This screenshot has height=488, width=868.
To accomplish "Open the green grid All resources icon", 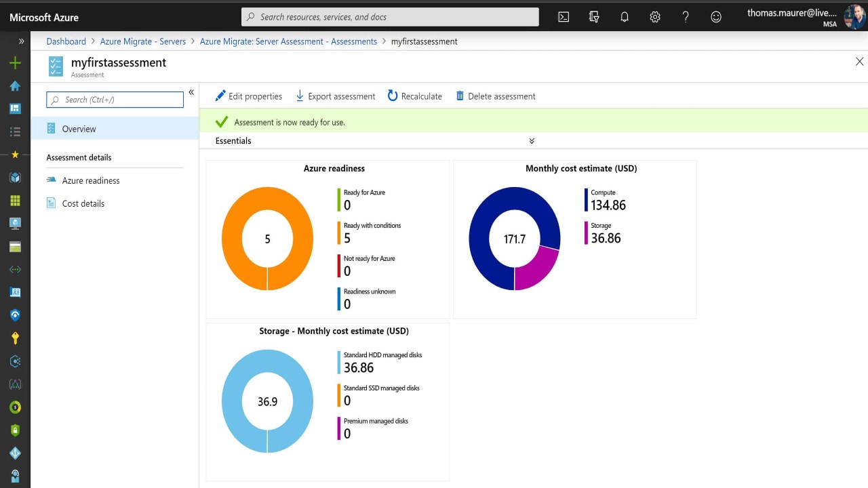I will click(15, 201).
